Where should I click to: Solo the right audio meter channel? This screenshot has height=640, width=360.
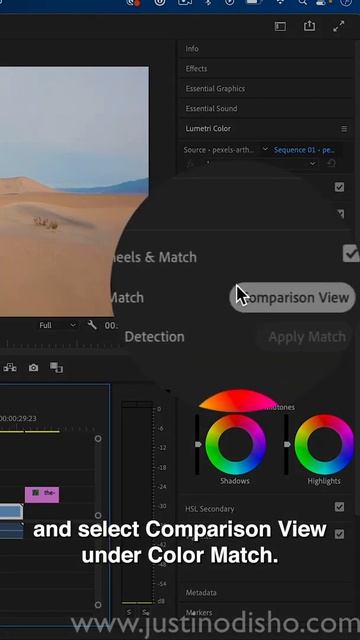click(145, 612)
